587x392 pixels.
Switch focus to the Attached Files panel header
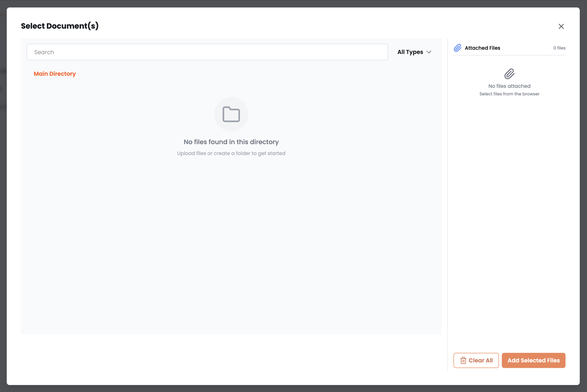pos(482,48)
